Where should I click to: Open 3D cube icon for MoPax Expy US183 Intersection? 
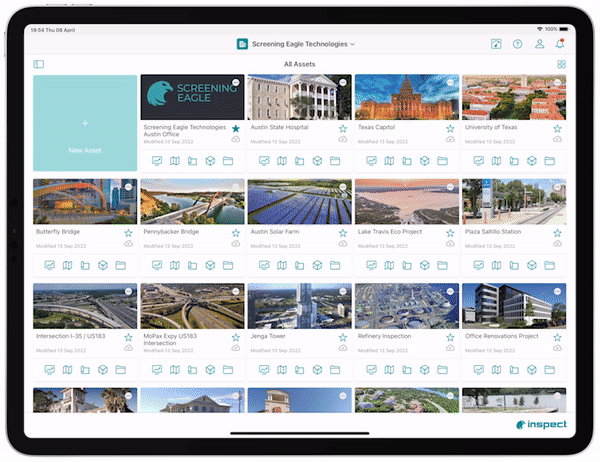[210, 370]
